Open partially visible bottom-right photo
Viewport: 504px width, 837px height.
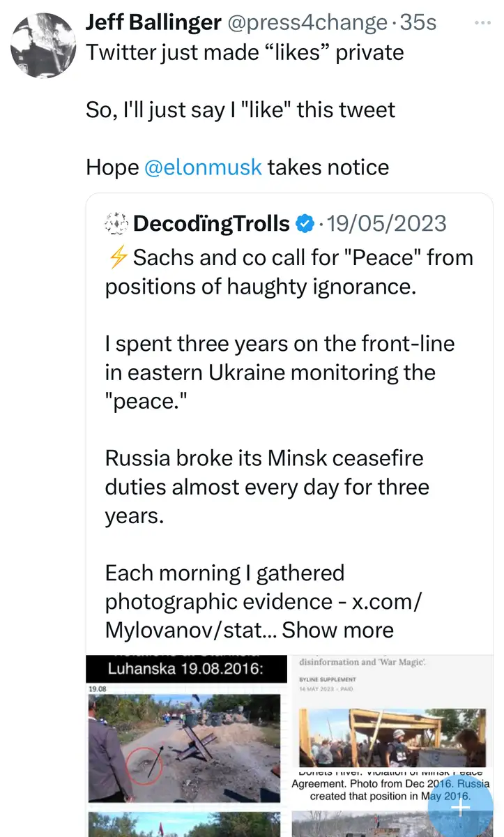[362, 824]
